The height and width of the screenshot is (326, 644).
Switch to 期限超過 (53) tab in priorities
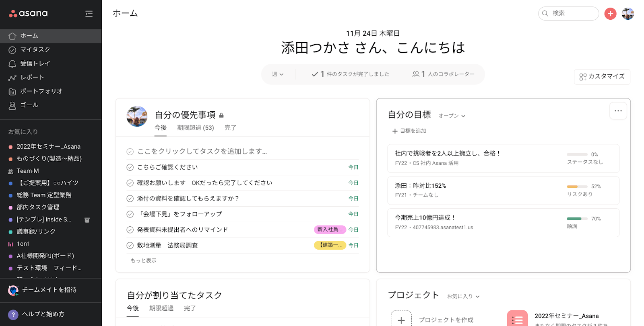(x=196, y=128)
